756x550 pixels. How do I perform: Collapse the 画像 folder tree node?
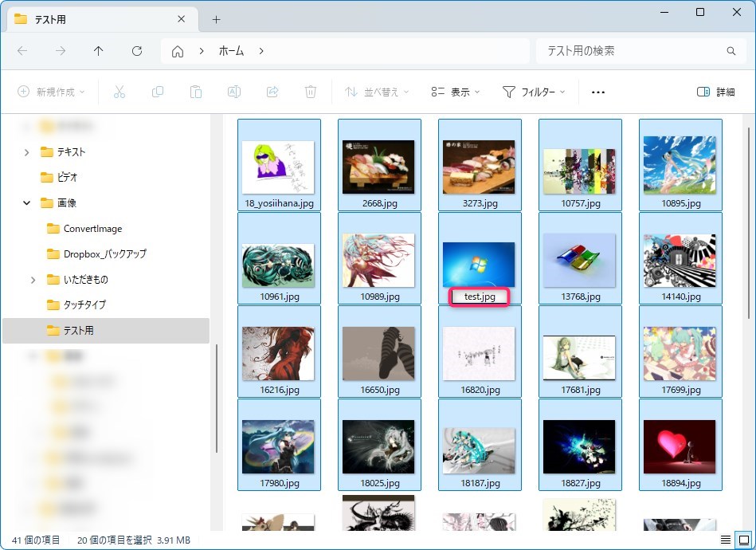pos(27,203)
